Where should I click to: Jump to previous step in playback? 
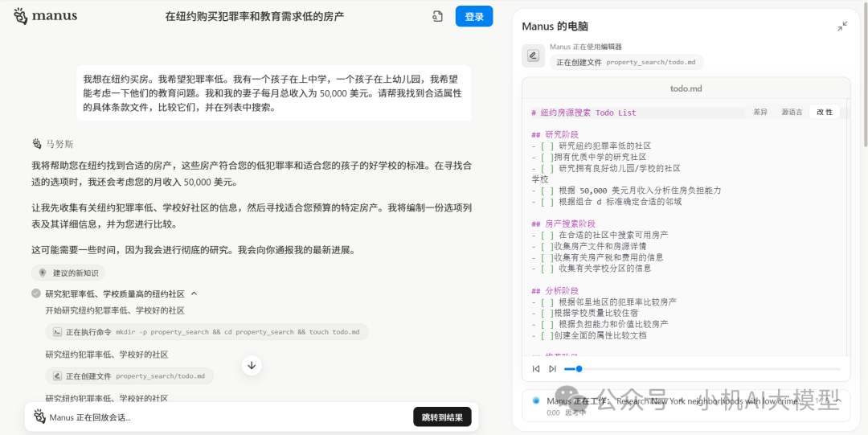(536, 368)
